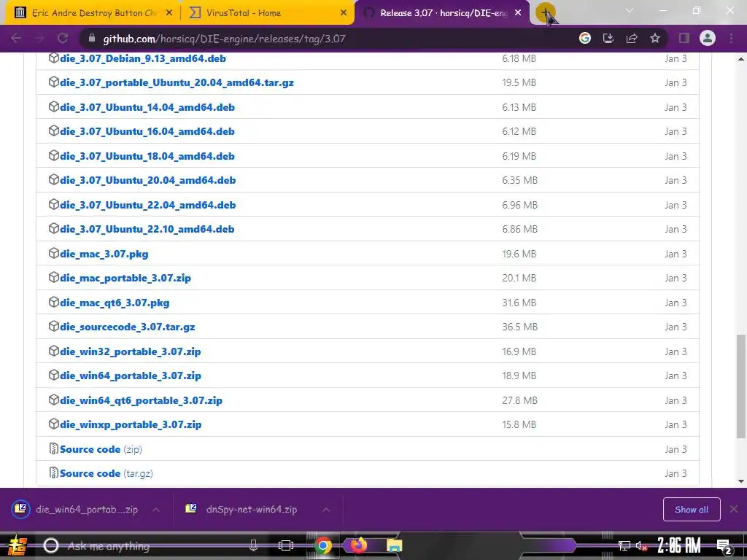The height and width of the screenshot is (560, 747).
Task: Share this page using the share icon
Action: tap(632, 38)
